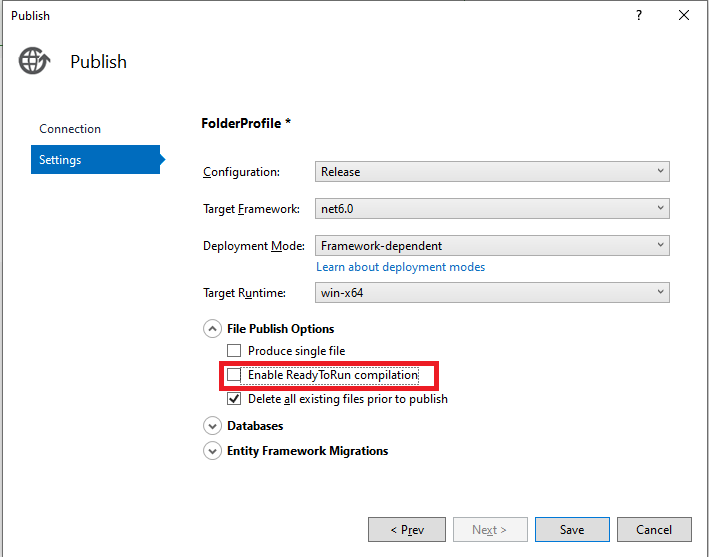Screen dimensions: 711x560
Task: Expand the Databases section chevron
Action: tap(212, 426)
